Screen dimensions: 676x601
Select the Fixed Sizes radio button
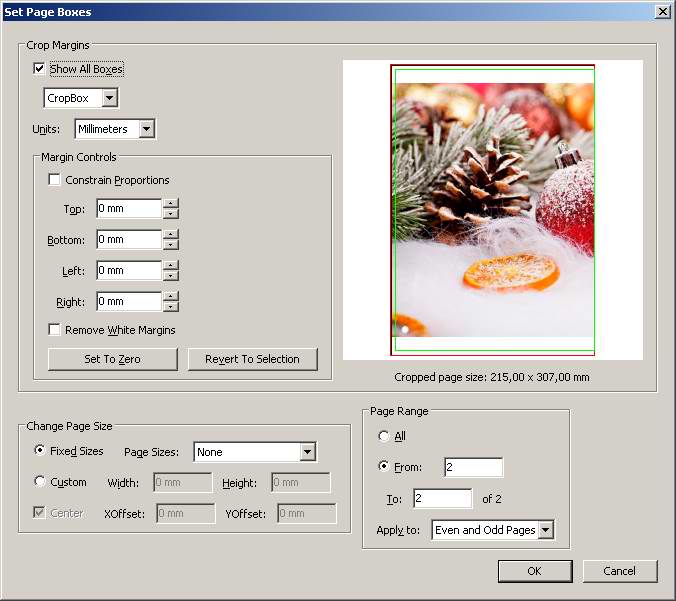(39, 450)
